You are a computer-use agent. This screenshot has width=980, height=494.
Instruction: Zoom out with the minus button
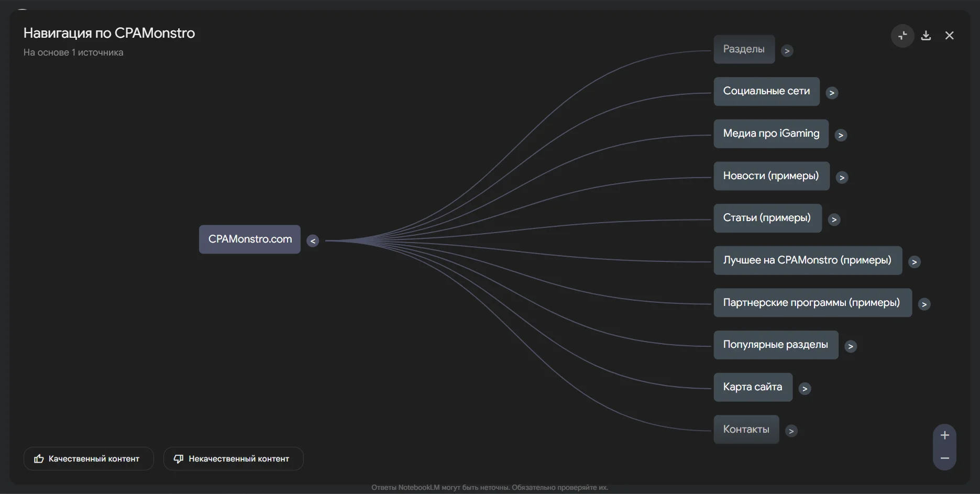coord(944,458)
